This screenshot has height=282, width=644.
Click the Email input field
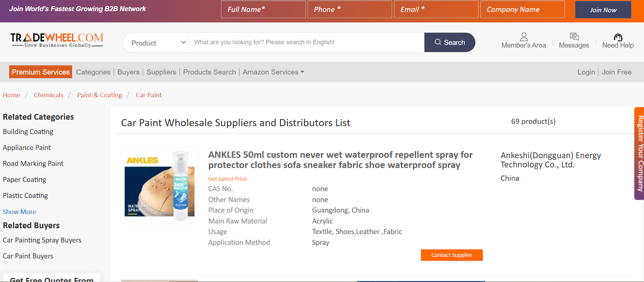click(436, 9)
